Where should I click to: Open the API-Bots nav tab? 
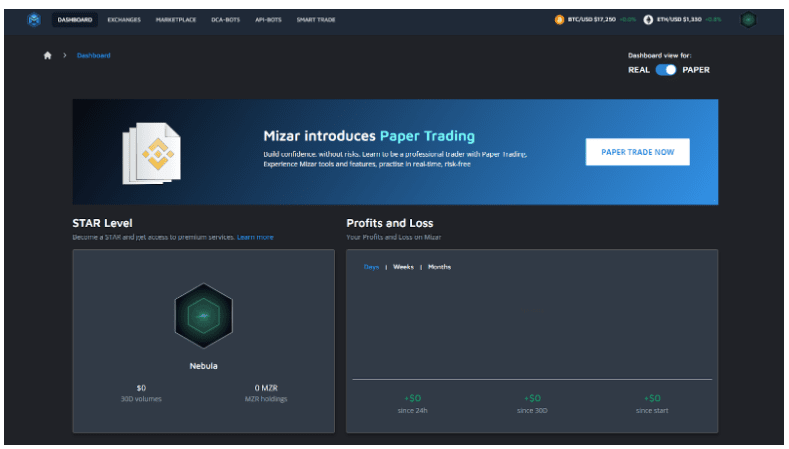(x=268, y=20)
